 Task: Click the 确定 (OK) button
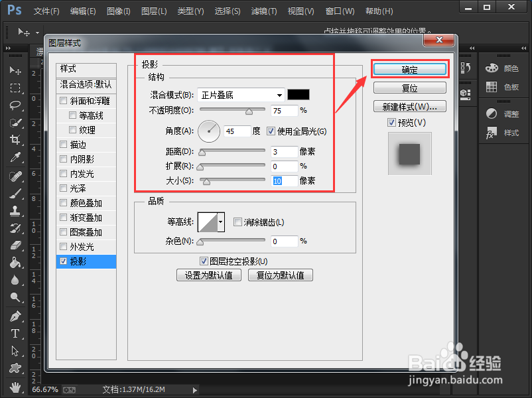(x=409, y=70)
